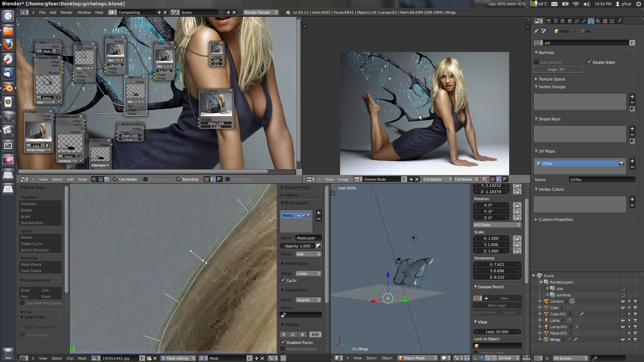Open the Object constraints chain tab
Viewport: 644px width, 362px height.
click(577, 21)
